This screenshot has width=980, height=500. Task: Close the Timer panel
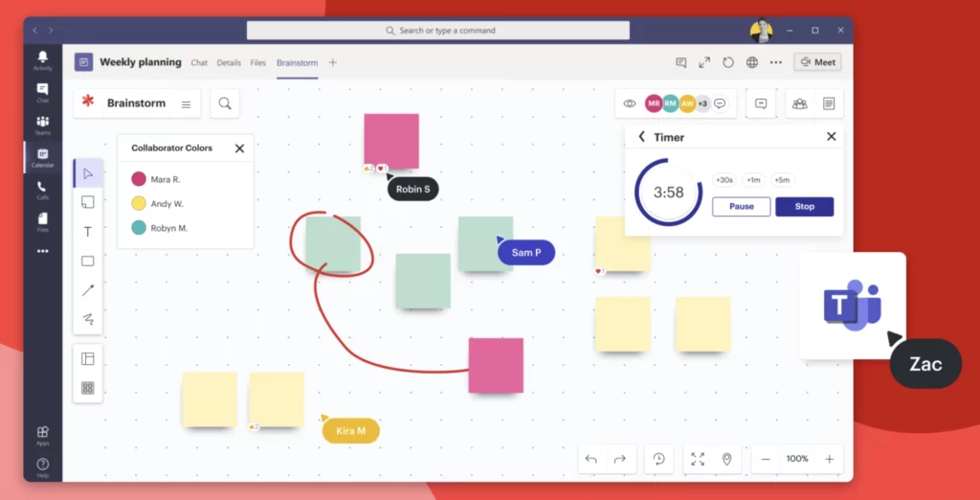832,136
